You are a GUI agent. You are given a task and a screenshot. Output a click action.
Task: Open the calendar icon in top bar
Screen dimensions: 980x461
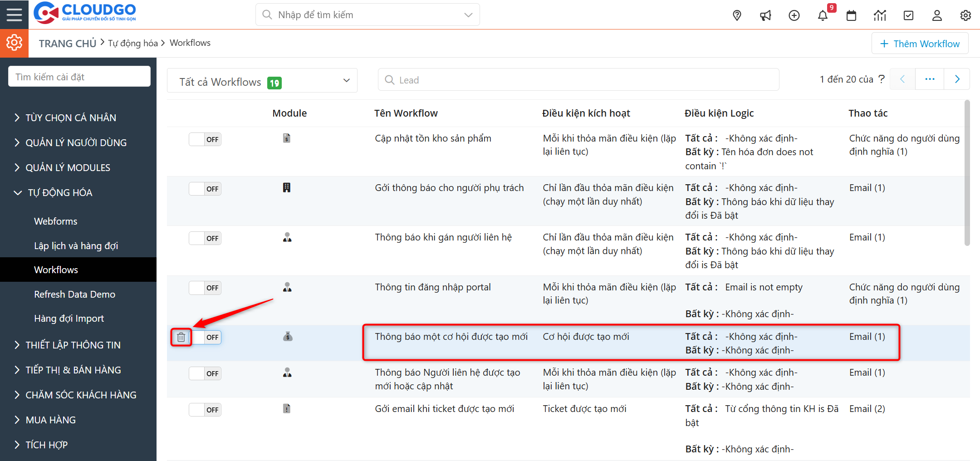[851, 16]
